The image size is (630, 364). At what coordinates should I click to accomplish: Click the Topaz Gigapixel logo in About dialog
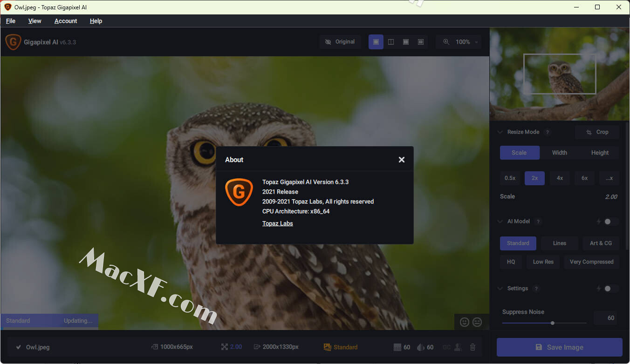coord(239,192)
